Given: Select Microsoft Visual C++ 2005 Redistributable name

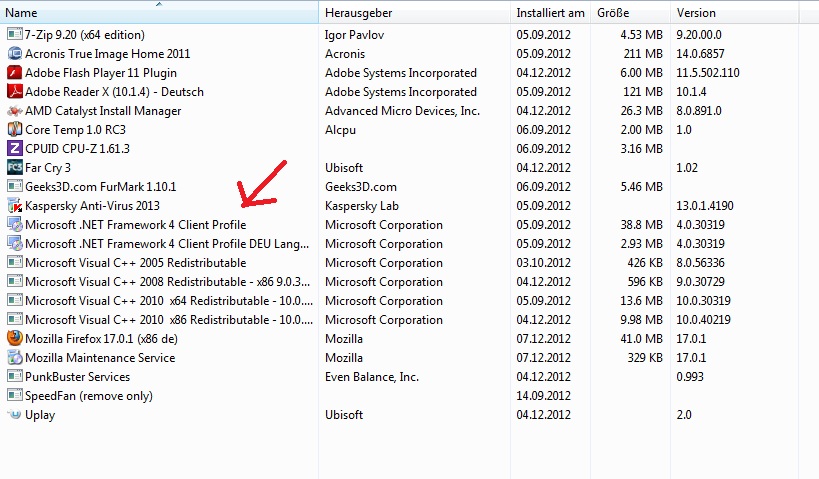Looking at the screenshot, I should pyautogui.click(x=135, y=263).
